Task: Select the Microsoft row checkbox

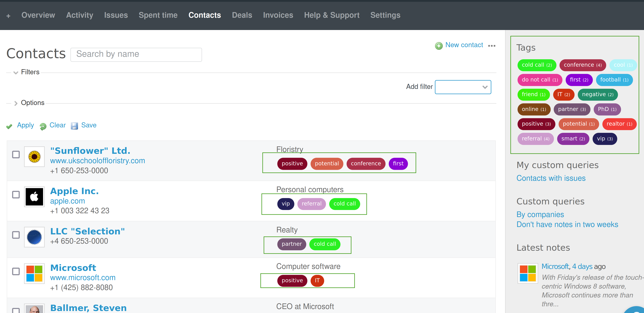Action: [x=16, y=271]
